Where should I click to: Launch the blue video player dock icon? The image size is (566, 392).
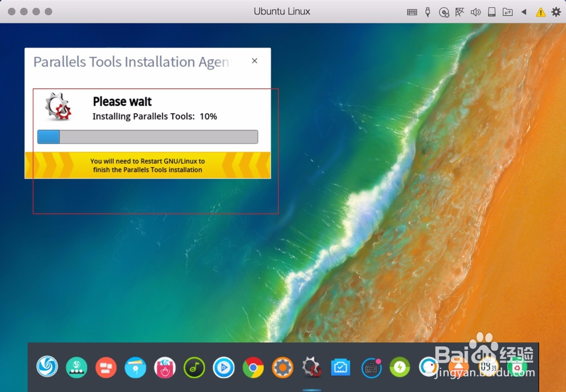click(x=224, y=367)
